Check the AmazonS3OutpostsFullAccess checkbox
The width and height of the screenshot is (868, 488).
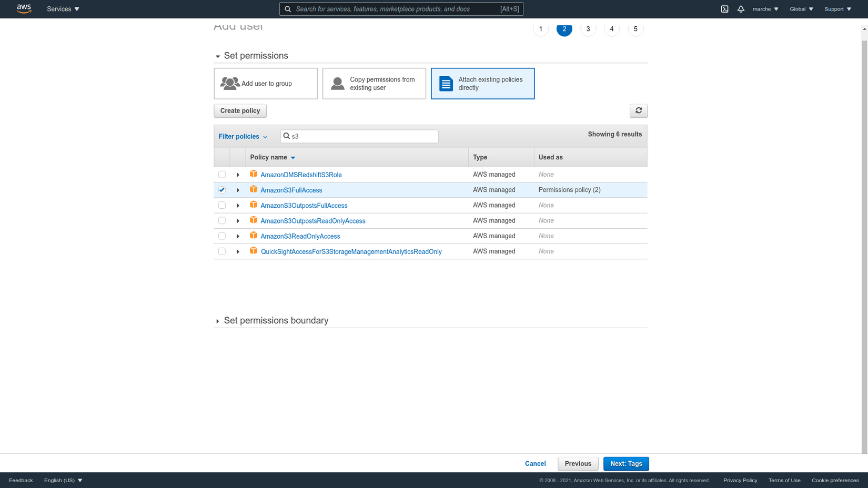[x=222, y=205]
